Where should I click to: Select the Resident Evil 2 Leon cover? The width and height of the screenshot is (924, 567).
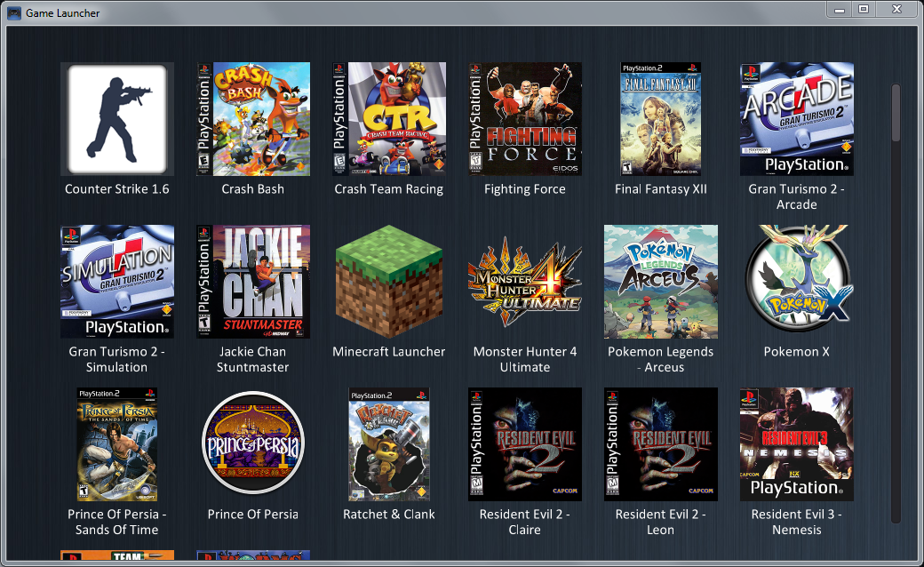661,443
